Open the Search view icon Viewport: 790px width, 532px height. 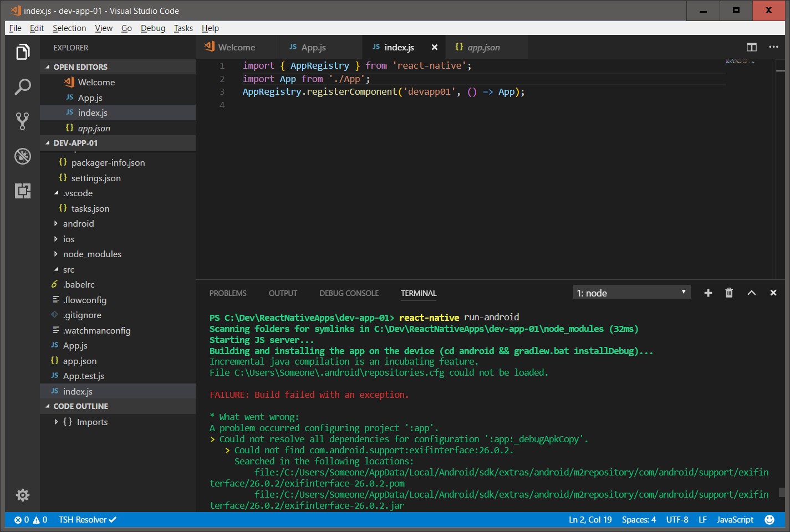click(x=23, y=86)
